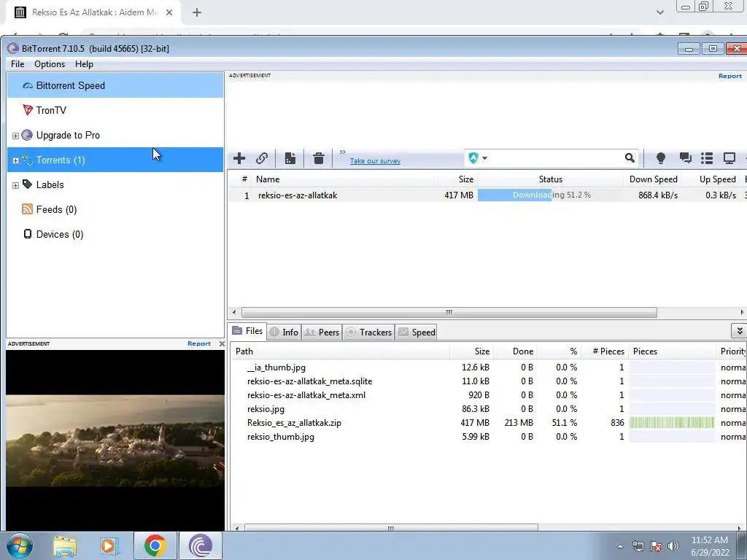Open media player from the taskbar
The height and width of the screenshot is (560, 747).
point(109,545)
